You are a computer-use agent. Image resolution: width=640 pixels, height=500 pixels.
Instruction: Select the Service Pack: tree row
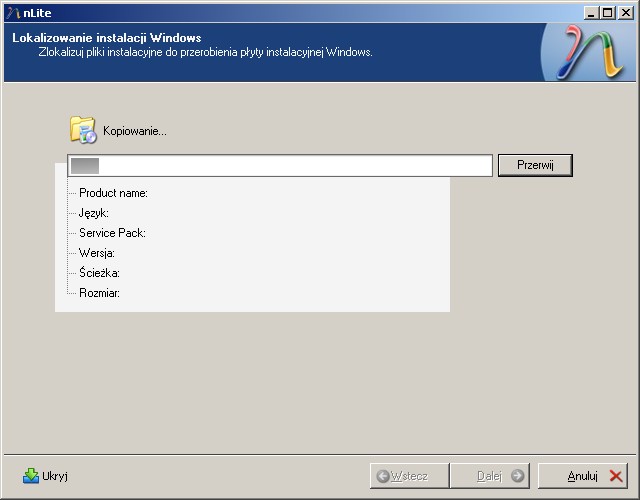tap(112, 233)
